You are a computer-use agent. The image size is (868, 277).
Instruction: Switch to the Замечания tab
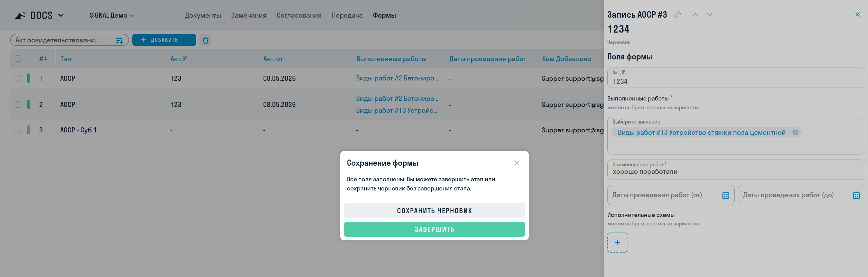pos(249,15)
